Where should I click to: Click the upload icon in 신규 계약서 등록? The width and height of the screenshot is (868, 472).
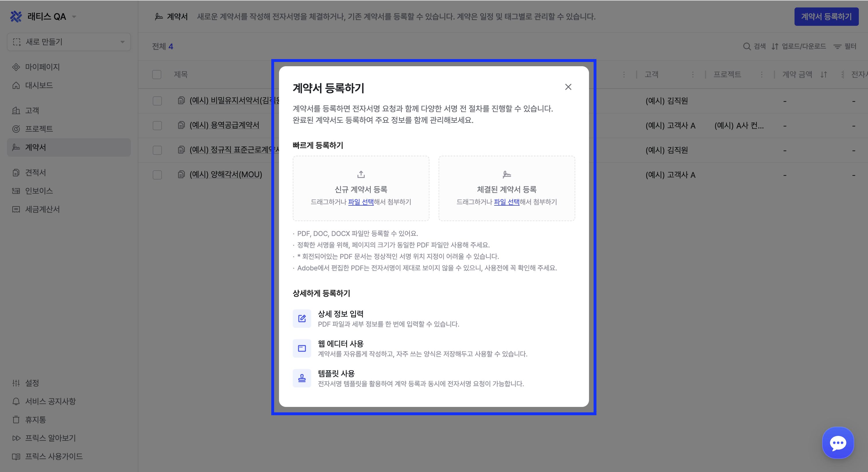[x=361, y=174]
